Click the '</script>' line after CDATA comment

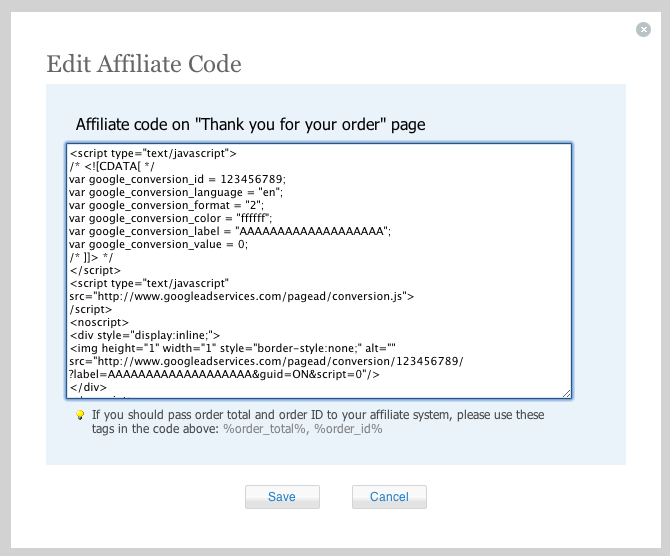pos(95,270)
